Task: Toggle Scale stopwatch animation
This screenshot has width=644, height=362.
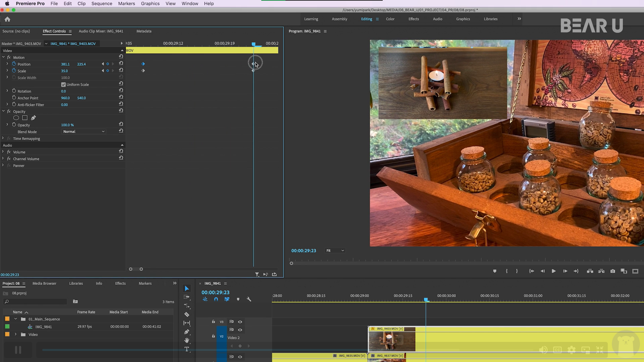Action: (14, 71)
